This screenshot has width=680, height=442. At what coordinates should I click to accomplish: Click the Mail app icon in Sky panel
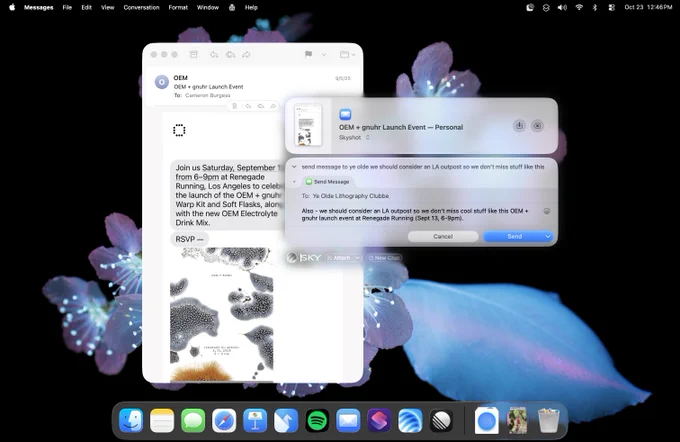point(345,114)
